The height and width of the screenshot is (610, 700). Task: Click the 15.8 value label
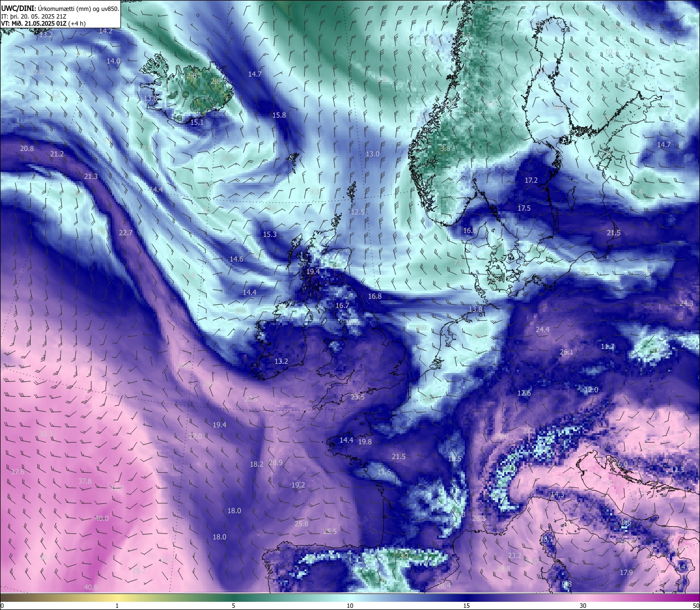[279, 115]
